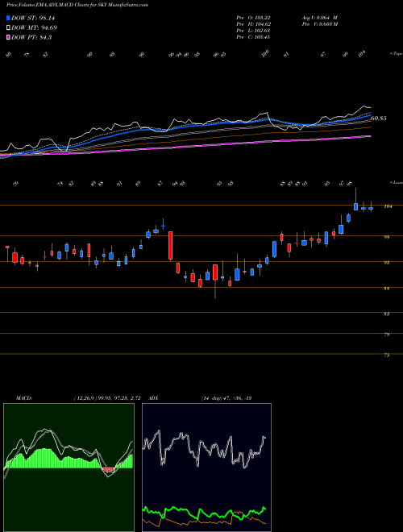The image size is (403, 532).
Task: Click the 'MACD:' panel heading
Action: [23, 398]
